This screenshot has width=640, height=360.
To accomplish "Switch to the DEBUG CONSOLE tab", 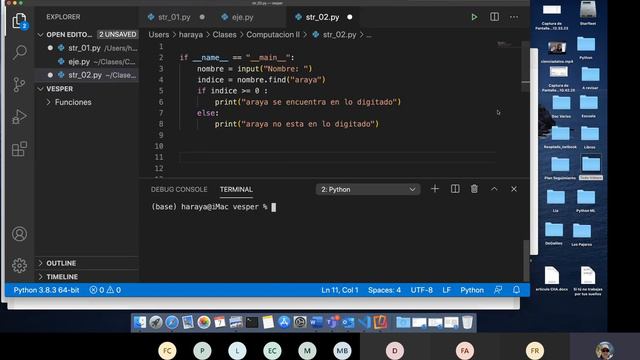I will pyautogui.click(x=179, y=189).
